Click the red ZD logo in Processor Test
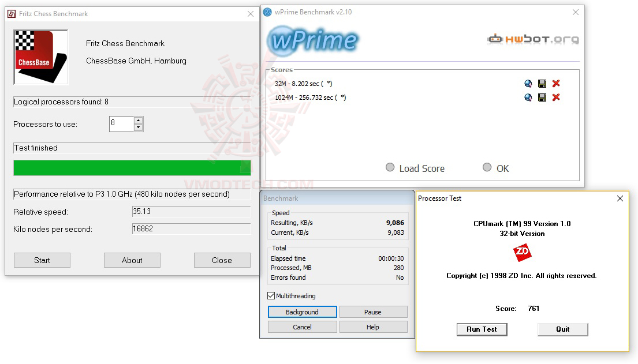This screenshot has height=364, width=638. [x=523, y=253]
